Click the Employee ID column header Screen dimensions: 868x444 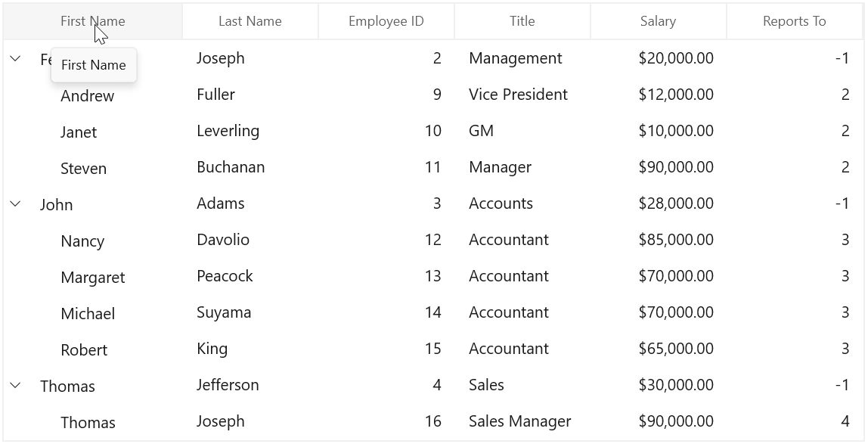pyautogui.click(x=386, y=21)
